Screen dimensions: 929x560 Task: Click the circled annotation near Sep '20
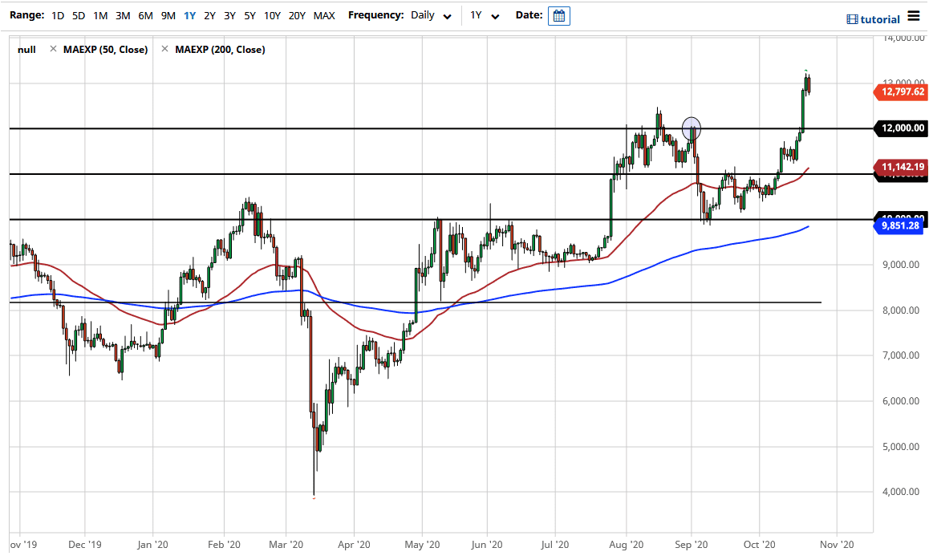point(692,128)
